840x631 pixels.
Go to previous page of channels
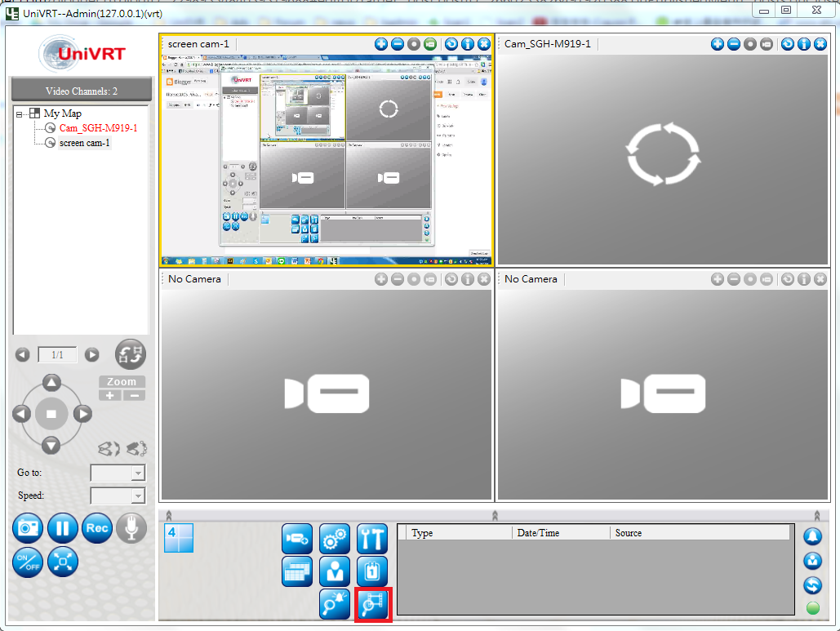pos(23,354)
